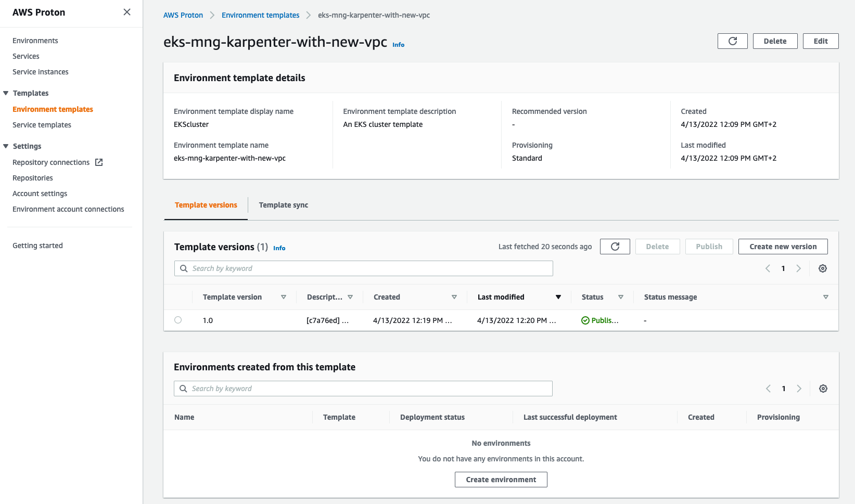This screenshot has width=855, height=504.
Task: Open Account settings in the sidebar
Action: (x=40, y=193)
